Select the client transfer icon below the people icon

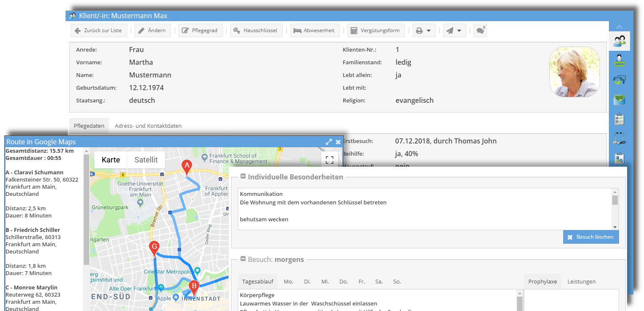pos(619,60)
